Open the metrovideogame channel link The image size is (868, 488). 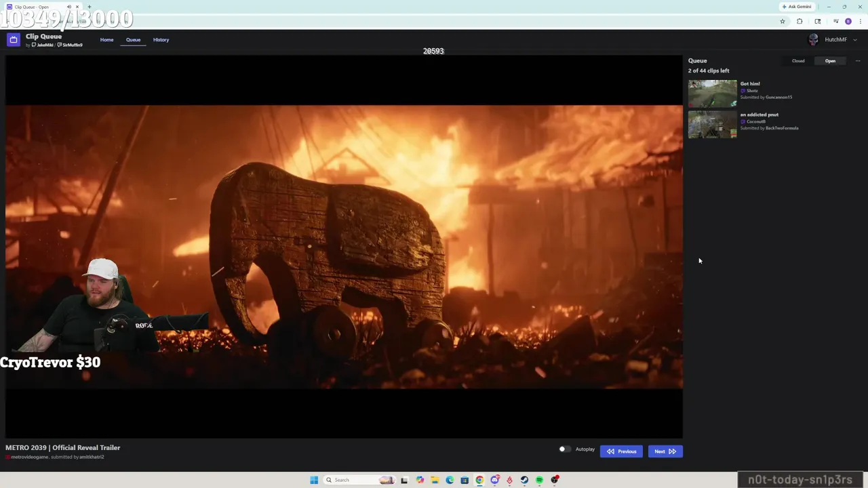pos(30,457)
